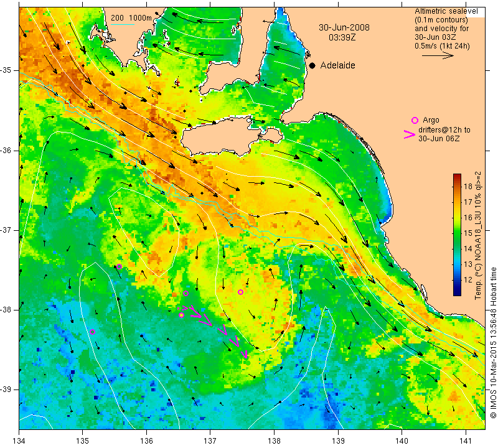Click the vertical '© IMOS 10-Mar-2015' timestamp text

(493, 343)
